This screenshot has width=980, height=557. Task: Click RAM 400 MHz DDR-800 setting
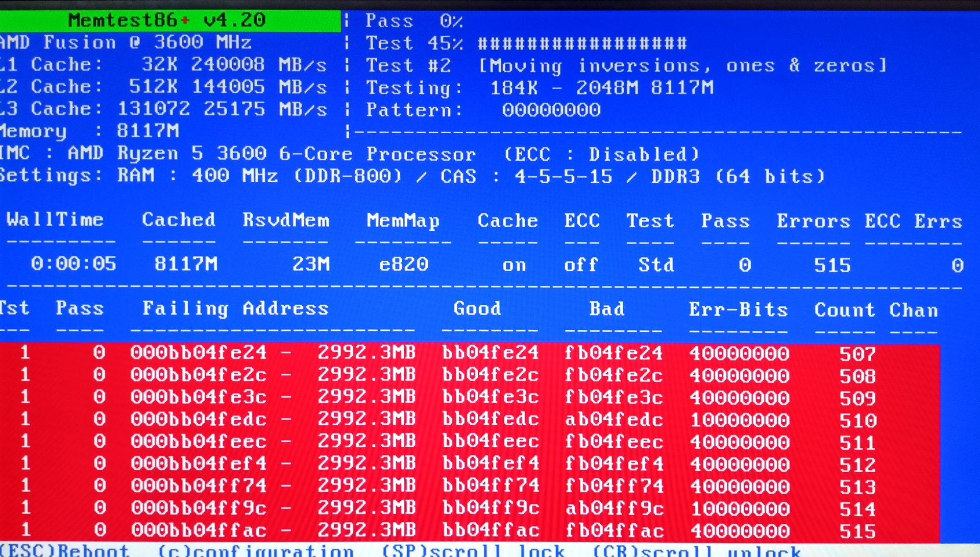(x=260, y=176)
